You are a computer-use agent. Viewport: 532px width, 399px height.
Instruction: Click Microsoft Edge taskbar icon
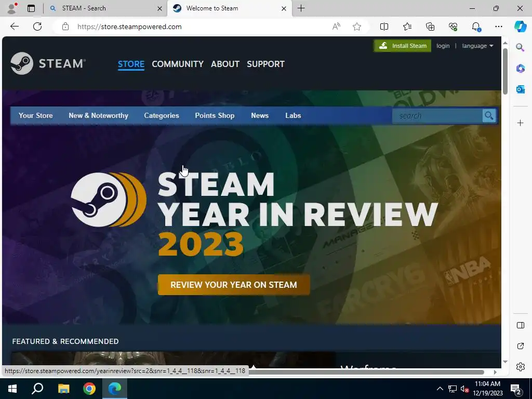[115, 389]
